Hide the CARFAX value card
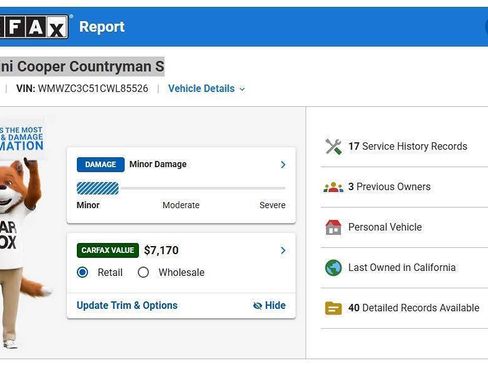The image size is (488, 366). click(269, 305)
